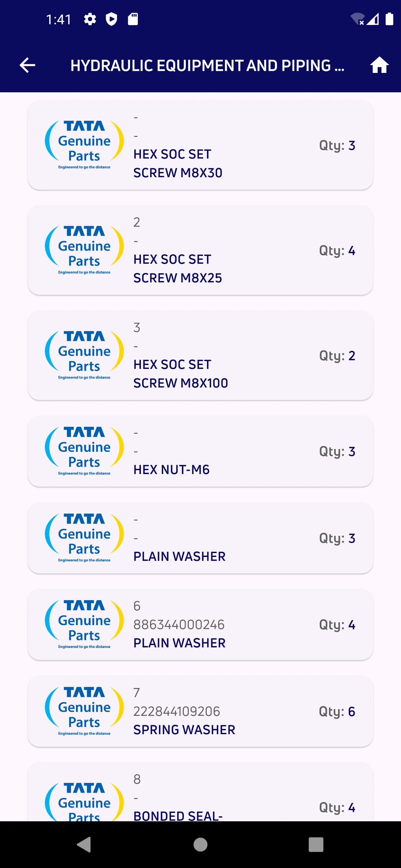Tap Tata logo beside HEX NUT-M6
Viewport: 401px width, 868px height.
84,451
